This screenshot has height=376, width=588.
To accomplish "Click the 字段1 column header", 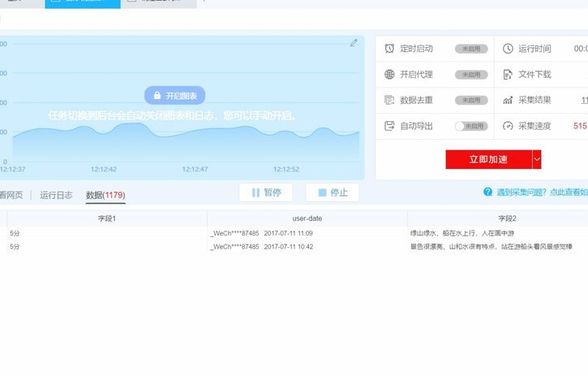I will click(107, 218).
